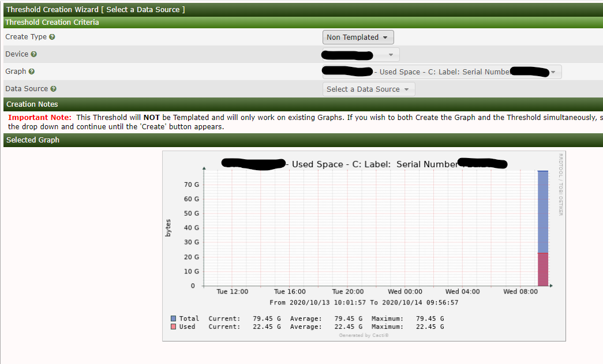Click the Used Maximum 22.45 G value

[x=430, y=327]
